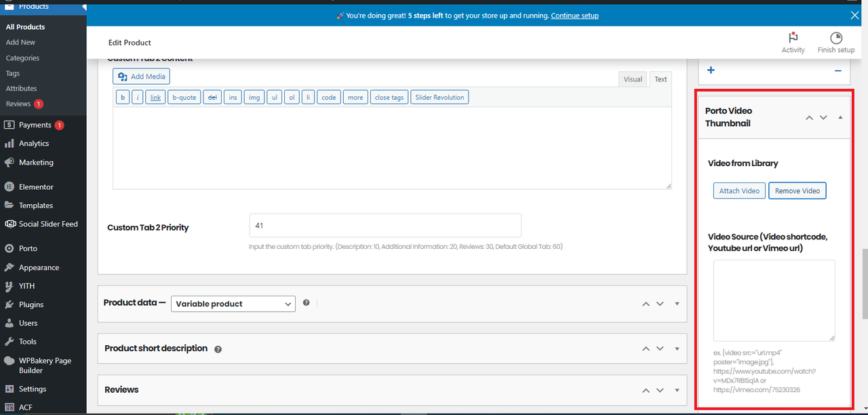Move Product data panel up
The width and height of the screenshot is (868, 415).
click(646, 304)
